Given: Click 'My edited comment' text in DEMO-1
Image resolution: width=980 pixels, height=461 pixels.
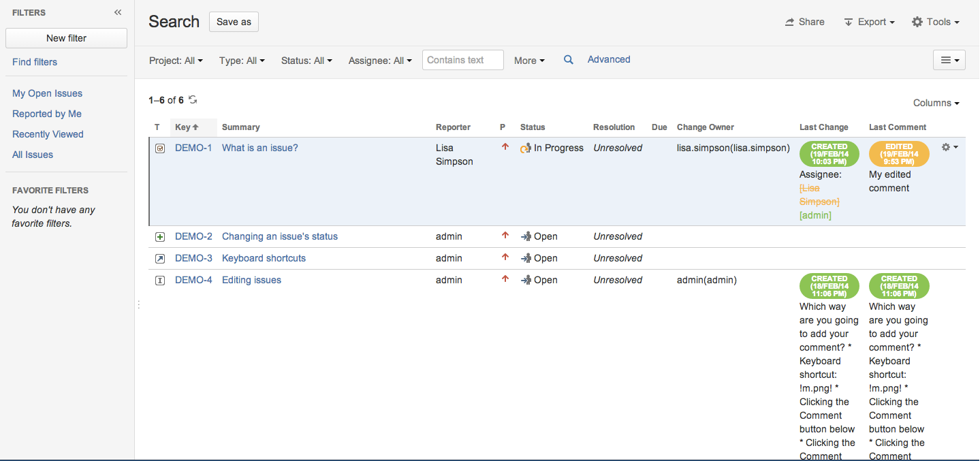Looking at the screenshot, I should 889,181.
